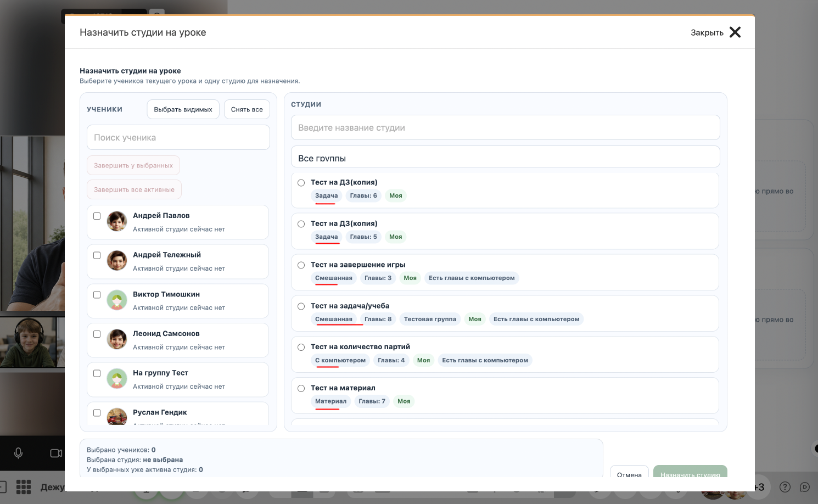818x504 pixels.
Task: Tick the Руслан Гендик checkbox
Action: (x=97, y=413)
